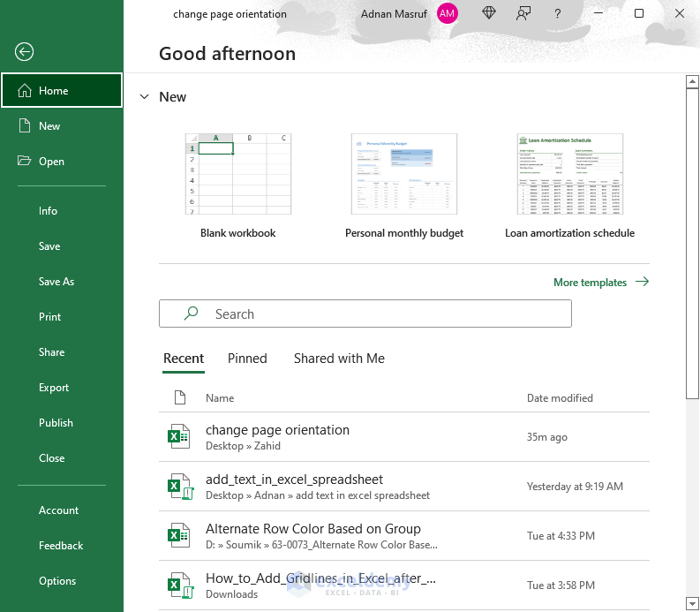The image size is (700, 612).
Task: Open the Publish page
Action: (62, 423)
